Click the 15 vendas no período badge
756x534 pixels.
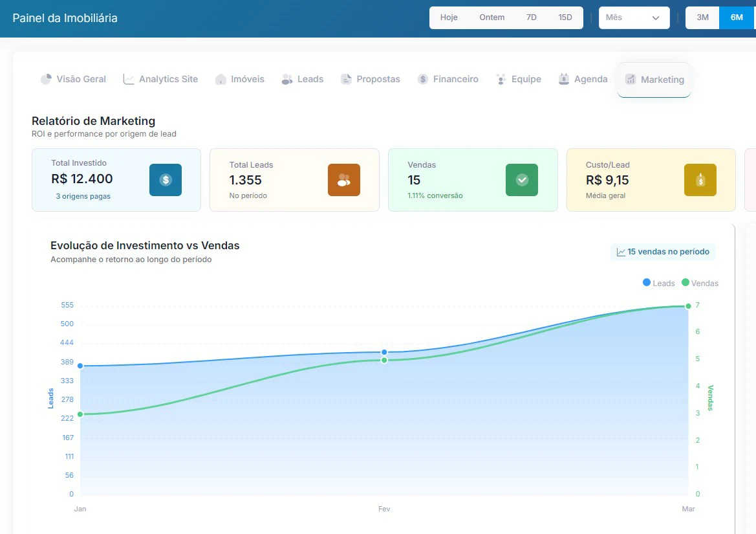(x=663, y=252)
